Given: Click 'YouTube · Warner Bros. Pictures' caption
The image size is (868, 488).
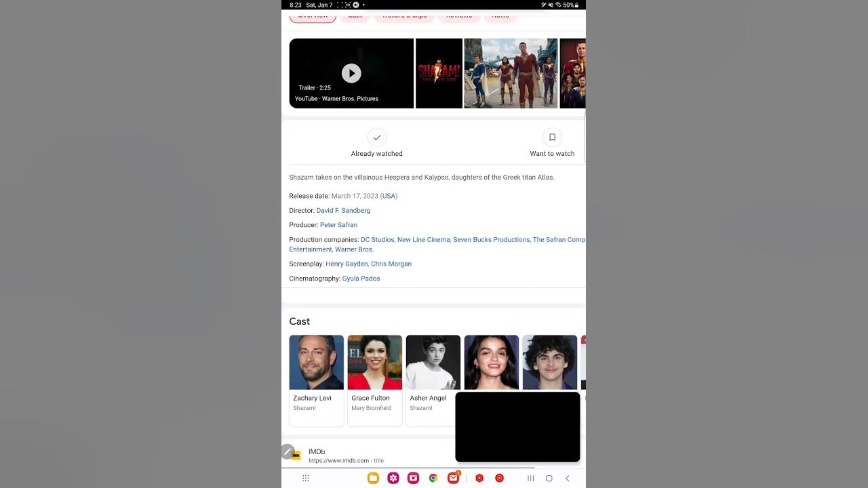Looking at the screenshot, I should (336, 99).
